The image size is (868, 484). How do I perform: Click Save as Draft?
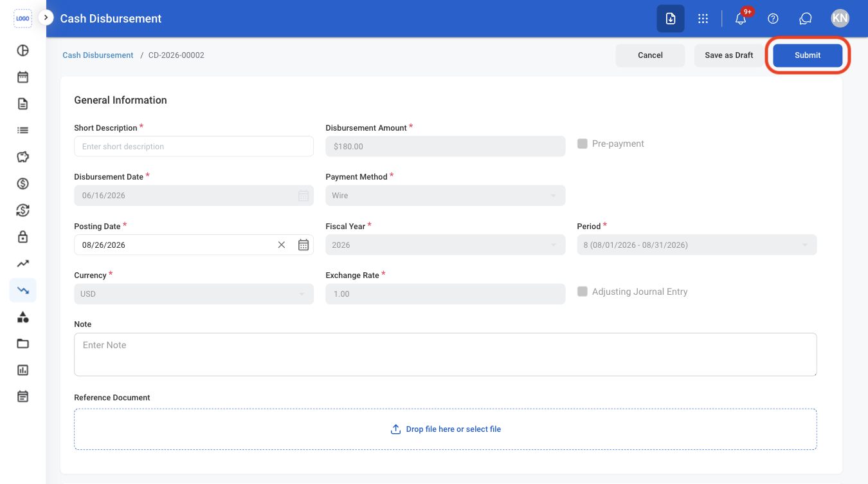point(729,55)
